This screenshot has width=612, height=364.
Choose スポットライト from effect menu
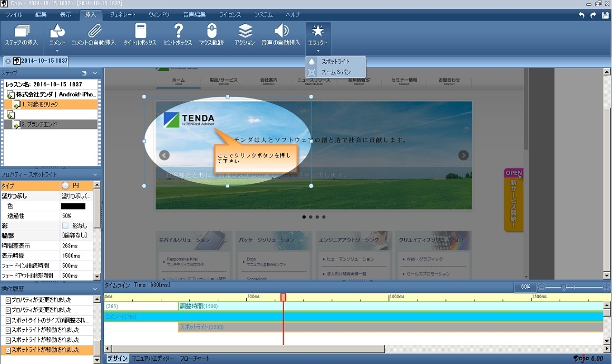[335, 62]
